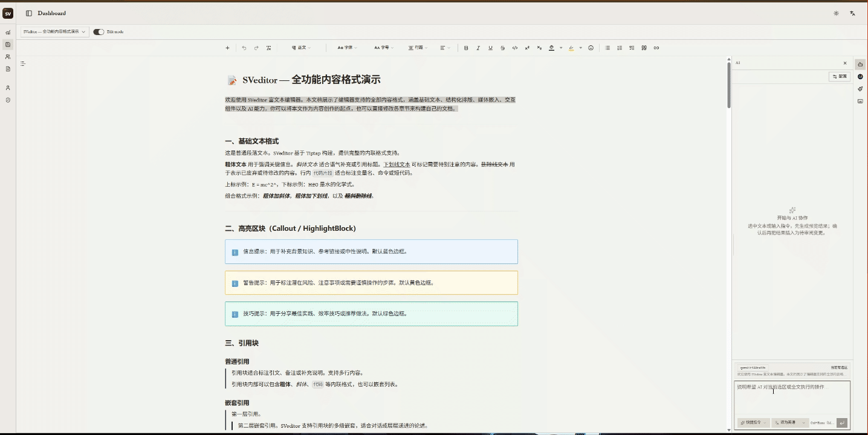Image resolution: width=868 pixels, height=435 pixels.
Task: Create a numbered list
Action: pyautogui.click(x=620, y=48)
